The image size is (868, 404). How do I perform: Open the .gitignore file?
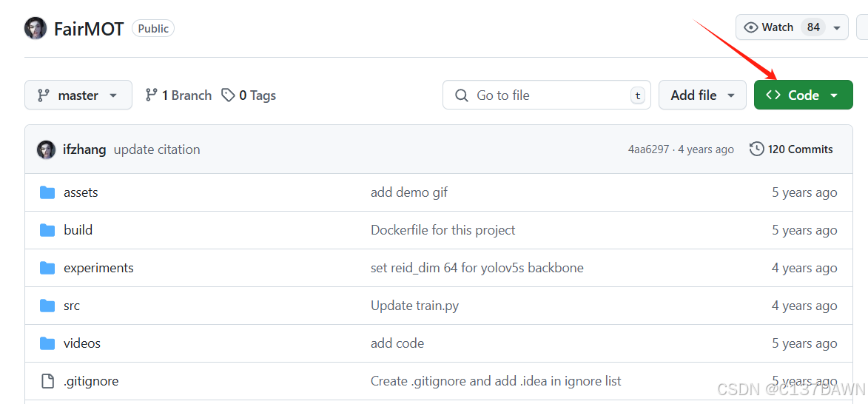91,381
